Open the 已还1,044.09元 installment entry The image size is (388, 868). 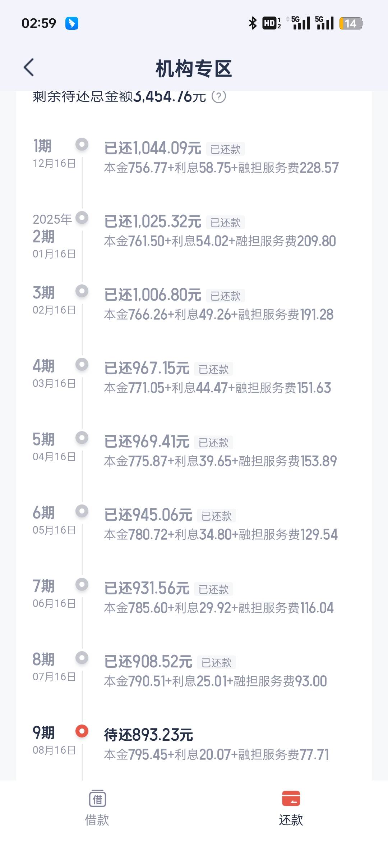[x=153, y=148]
